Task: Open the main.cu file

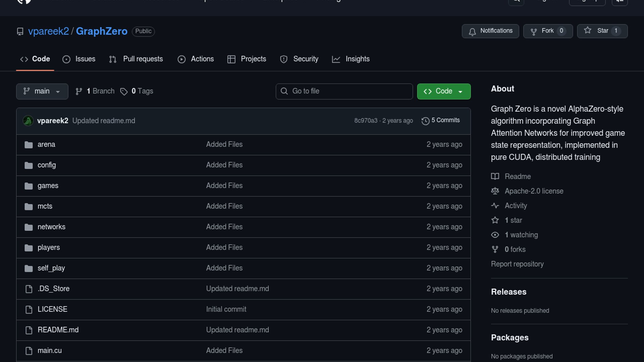Action: point(50,350)
